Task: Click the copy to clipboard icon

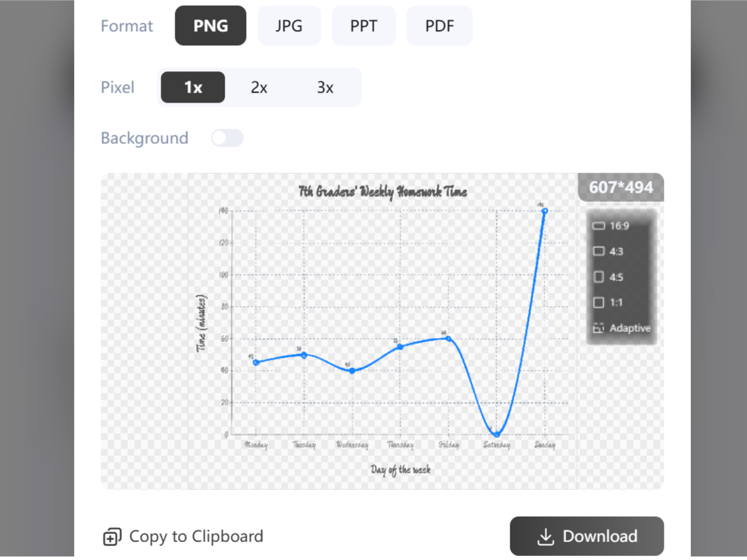Action: pos(112,537)
